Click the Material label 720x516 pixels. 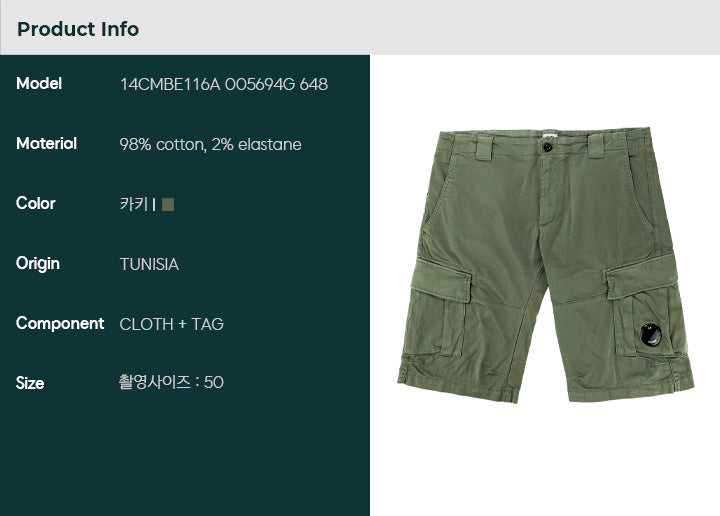[46, 144]
